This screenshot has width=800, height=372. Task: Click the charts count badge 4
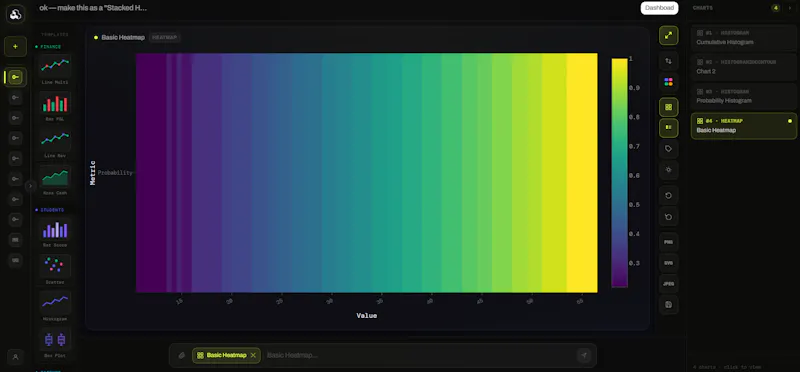(x=776, y=8)
